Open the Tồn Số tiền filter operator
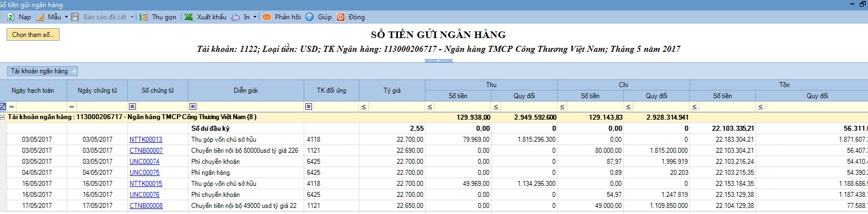This screenshot has width=868, height=214. tap(694, 106)
